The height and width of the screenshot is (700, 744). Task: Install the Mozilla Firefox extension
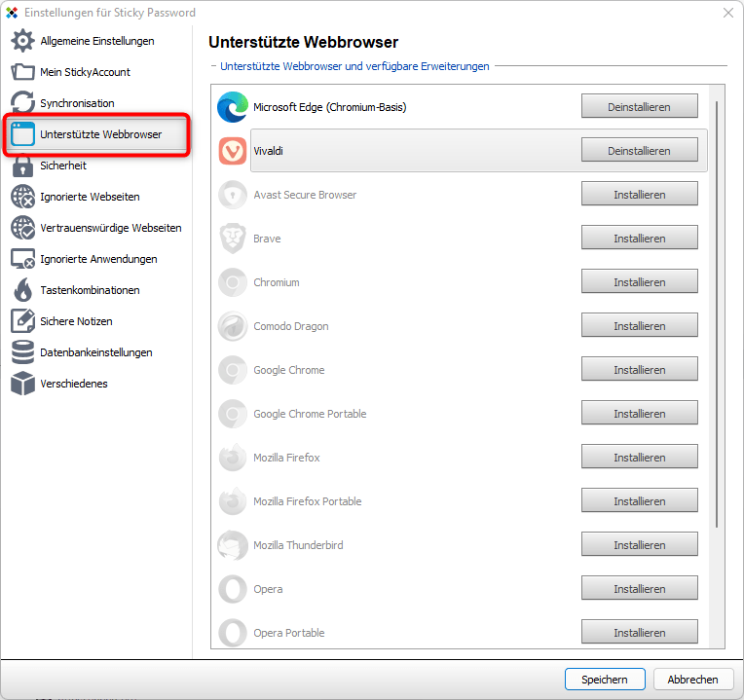[x=639, y=458]
